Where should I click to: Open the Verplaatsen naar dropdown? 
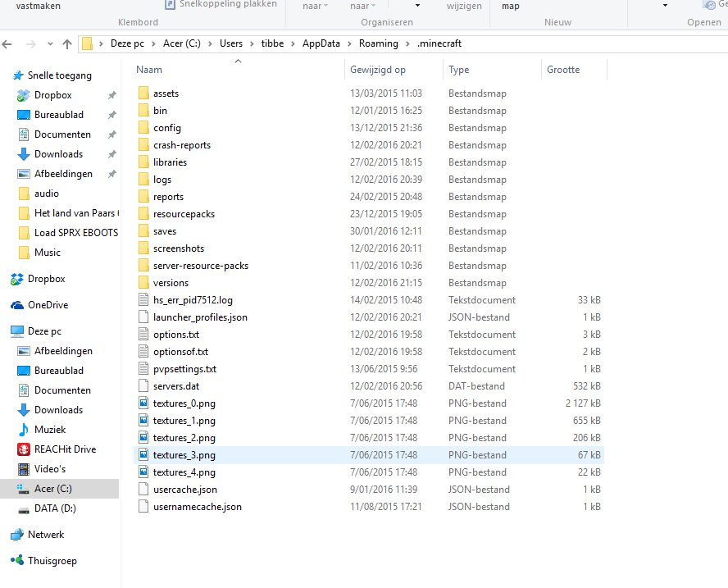315,6
